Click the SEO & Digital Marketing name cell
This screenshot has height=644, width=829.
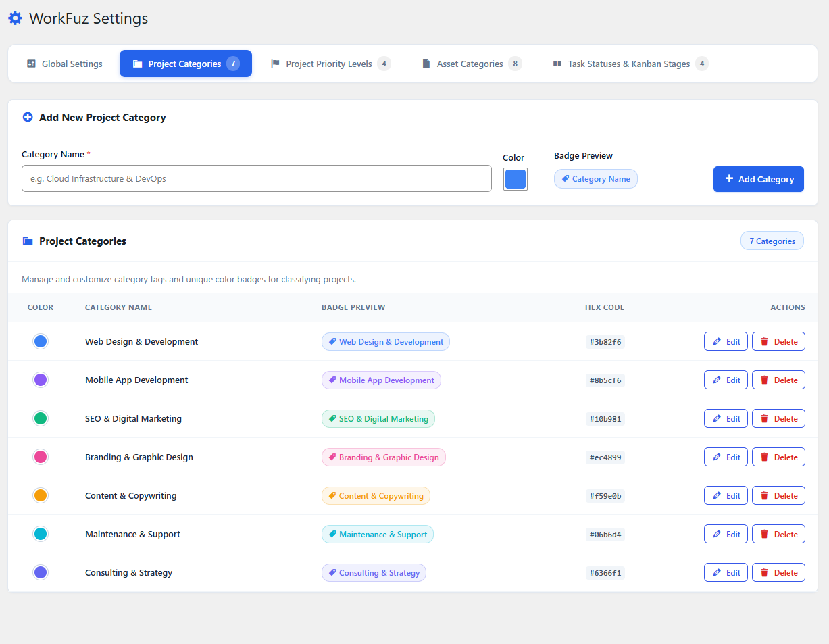(x=133, y=418)
